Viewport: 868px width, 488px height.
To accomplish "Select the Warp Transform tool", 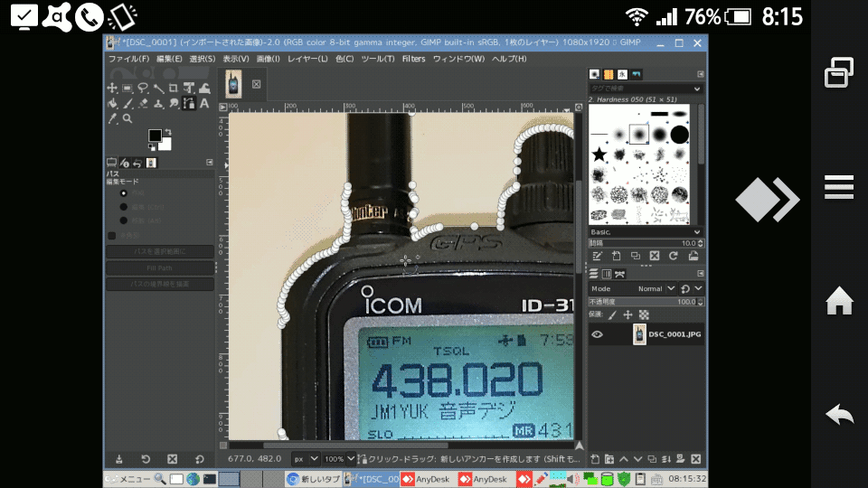I will point(204,88).
